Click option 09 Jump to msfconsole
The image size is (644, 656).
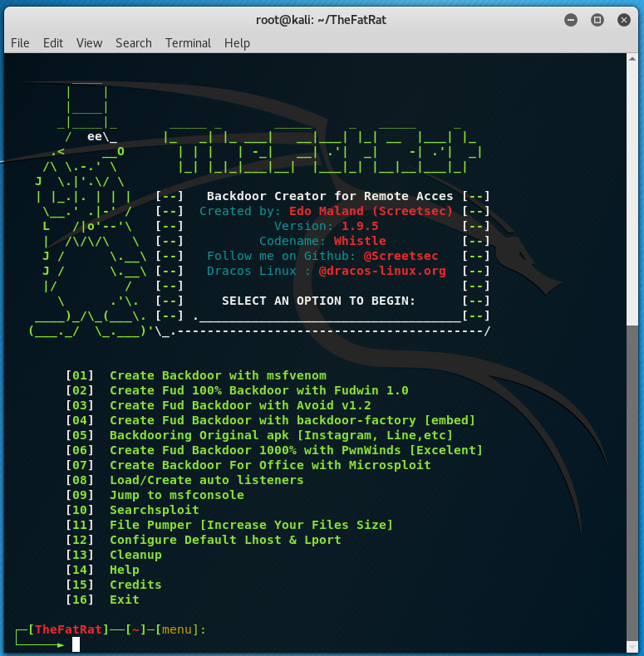click(x=176, y=495)
